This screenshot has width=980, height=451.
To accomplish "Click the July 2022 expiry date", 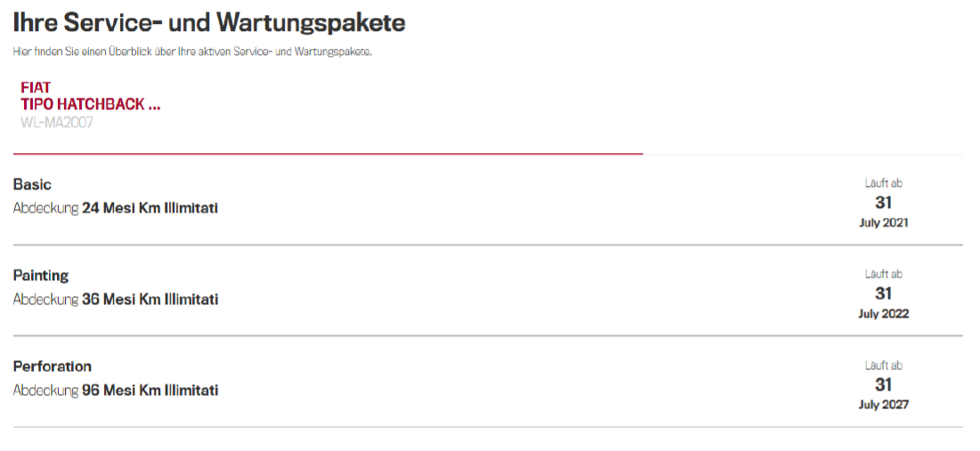I will tap(883, 314).
